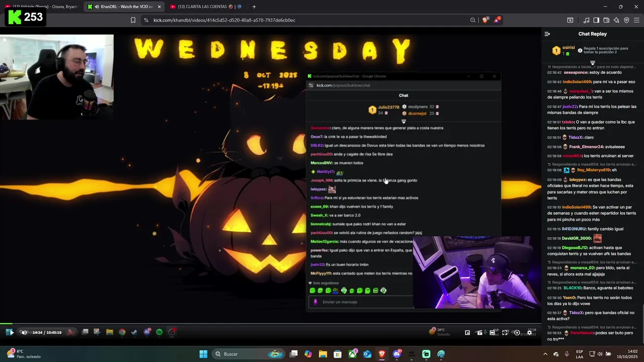Viewport: 644px width, 362px height.
Task: Open Discord from the taskbar
Action: (x=397, y=354)
